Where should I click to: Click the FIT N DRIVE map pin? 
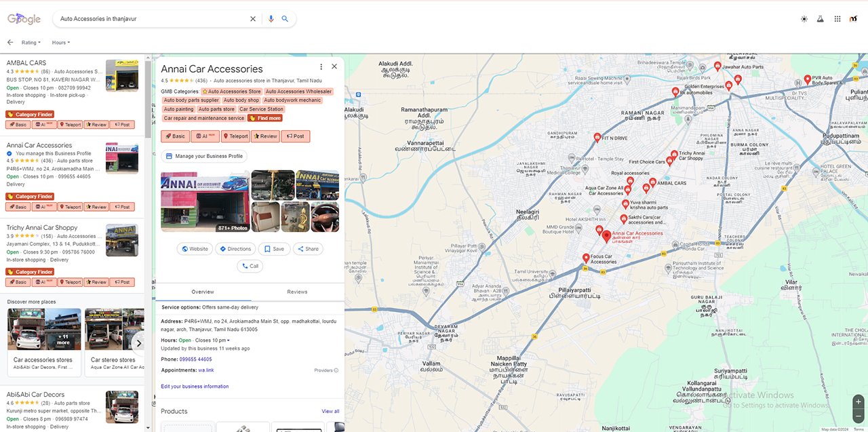coord(597,136)
